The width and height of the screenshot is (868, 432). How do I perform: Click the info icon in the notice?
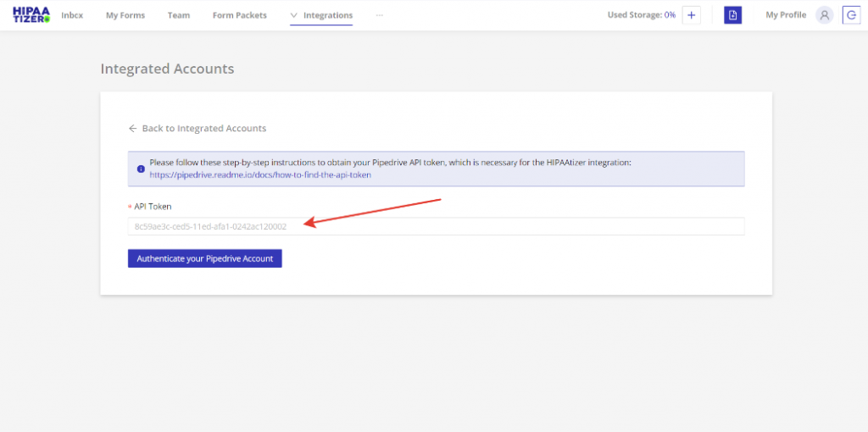(141, 169)
